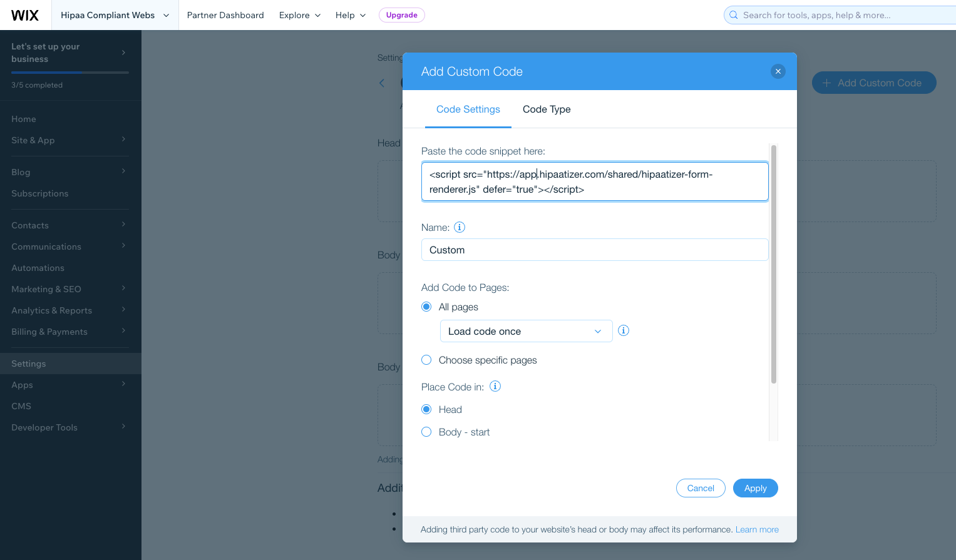
Task: Open Settings in the sidebar
Action: click(29, 364)
